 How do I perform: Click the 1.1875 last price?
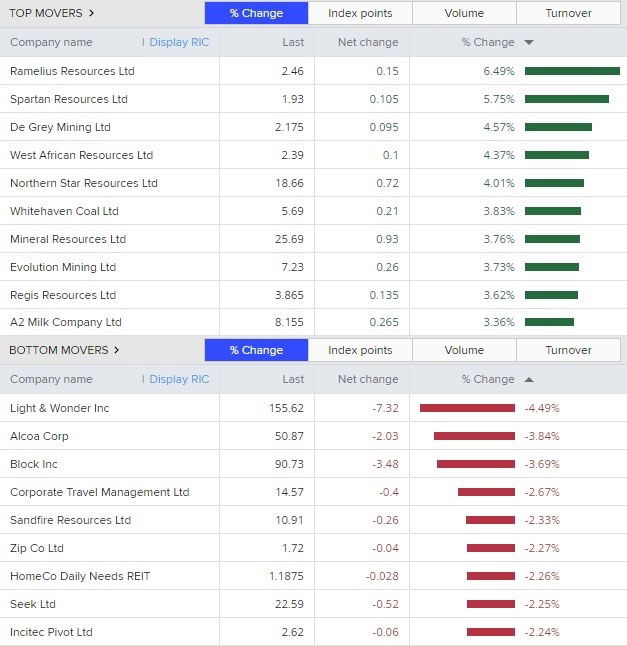point(286,576)
